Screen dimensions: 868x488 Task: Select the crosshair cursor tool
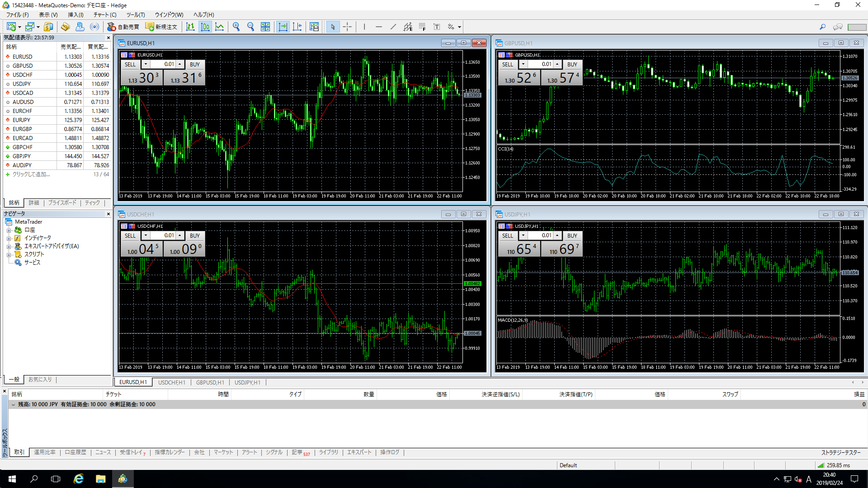click(347, 27)
